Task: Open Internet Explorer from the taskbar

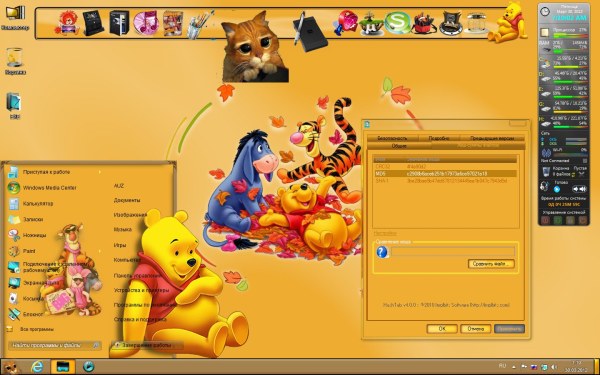Action: 37,367
